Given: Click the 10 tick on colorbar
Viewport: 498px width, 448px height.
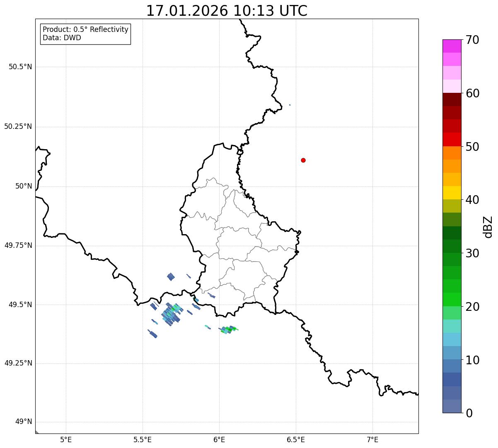Looking at the screenshot, I should click(x=472, y=360).
